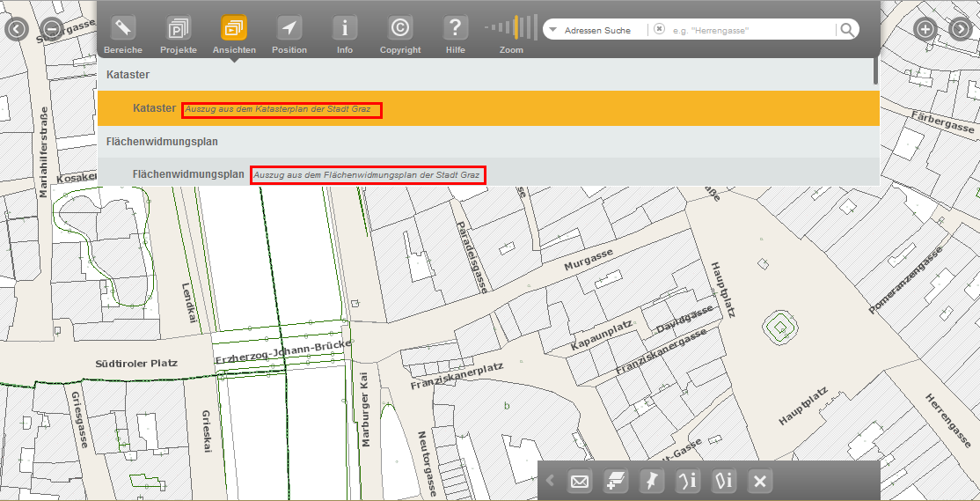The width and height of the screenshot is (980, 501).
Task: Click the add layer icon in bottom toolbar
Action: pyautogui.click(x=616, y=482)
